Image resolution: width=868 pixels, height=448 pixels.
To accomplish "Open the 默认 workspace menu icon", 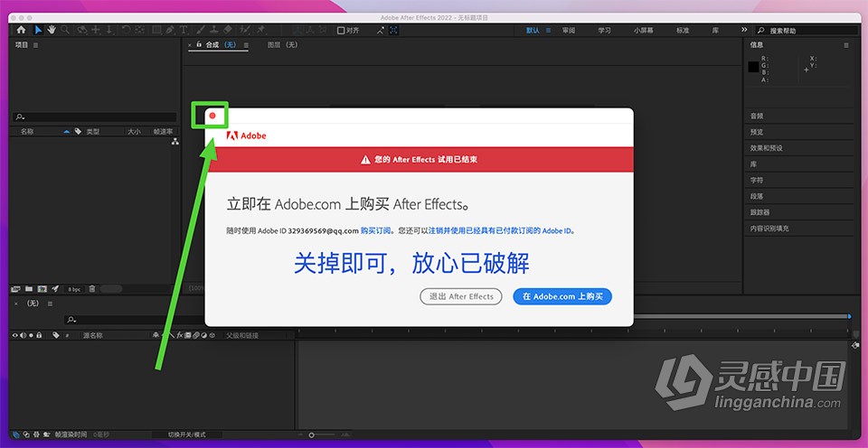I will click(x=549, y=31).
